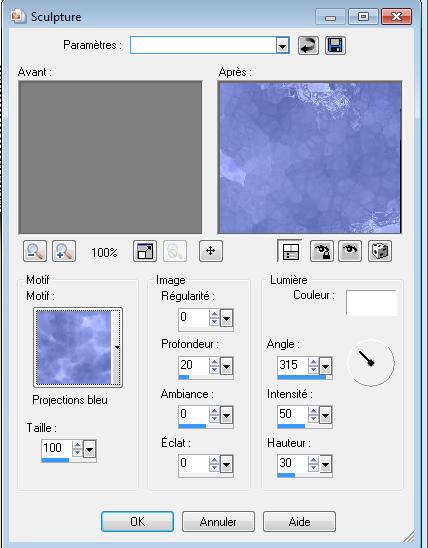This screenshot has width=428, height=548.
Task: Click the proof eye button
Action: 350,251
